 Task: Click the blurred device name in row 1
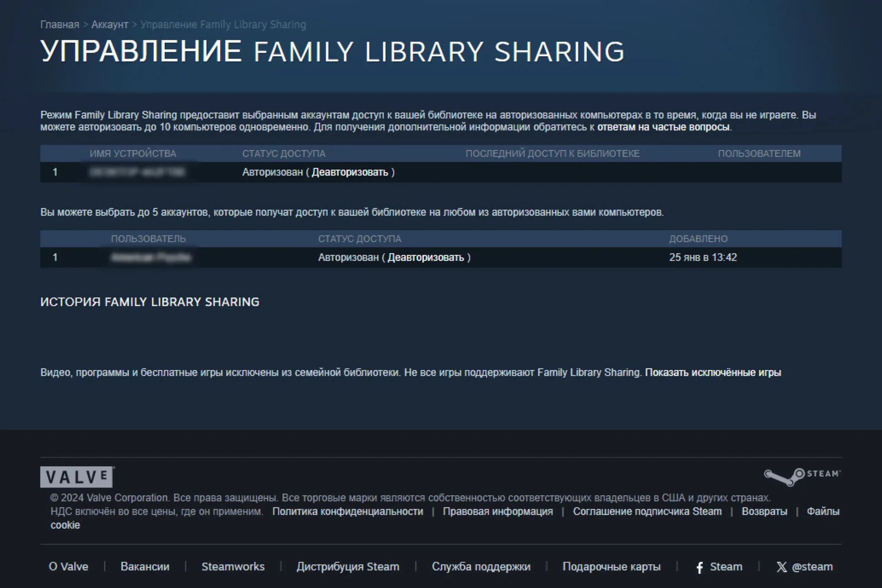(137, 172)
